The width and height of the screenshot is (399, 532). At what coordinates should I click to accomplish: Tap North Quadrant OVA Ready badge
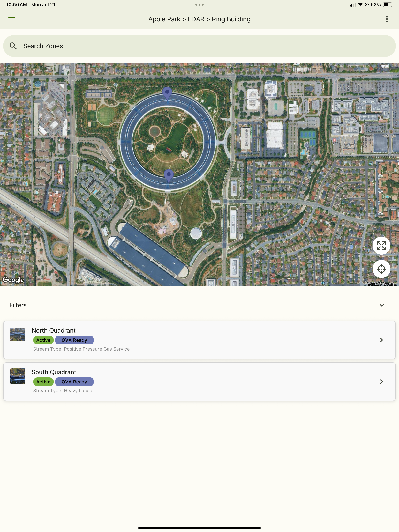click(74, 340)
